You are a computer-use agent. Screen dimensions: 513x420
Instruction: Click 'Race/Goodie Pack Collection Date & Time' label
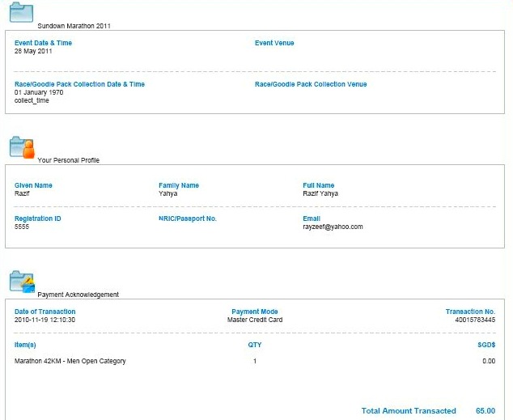(x=79, y=84)
